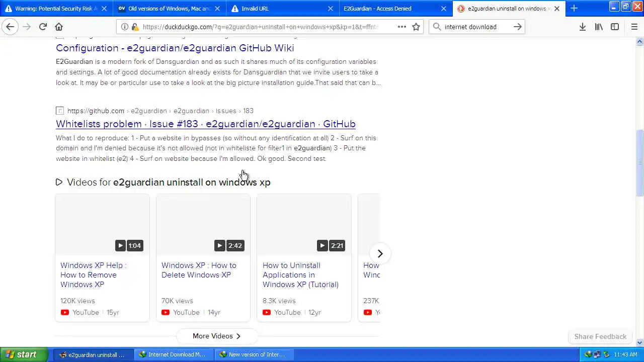The image size is (644, 362).
Task: Open 'Configuration - e2guardian/e2guardian GitHub Wiki' result
Action: click(x=175, y=48)
